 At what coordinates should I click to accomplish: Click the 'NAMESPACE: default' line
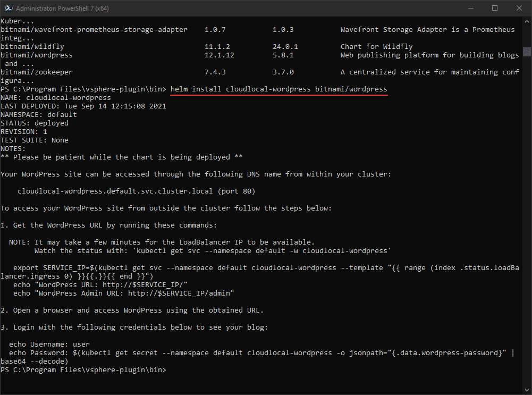pos(39,115)
